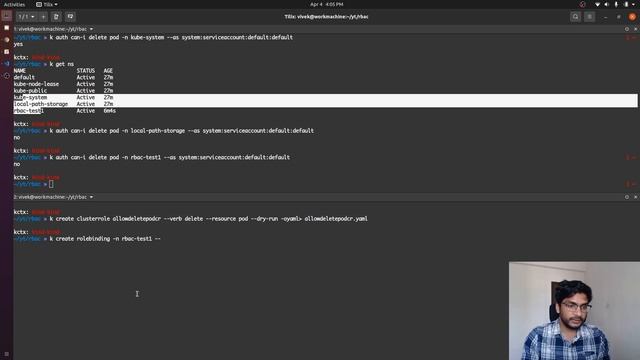Close terminal 2 pane

pos(636,197)
